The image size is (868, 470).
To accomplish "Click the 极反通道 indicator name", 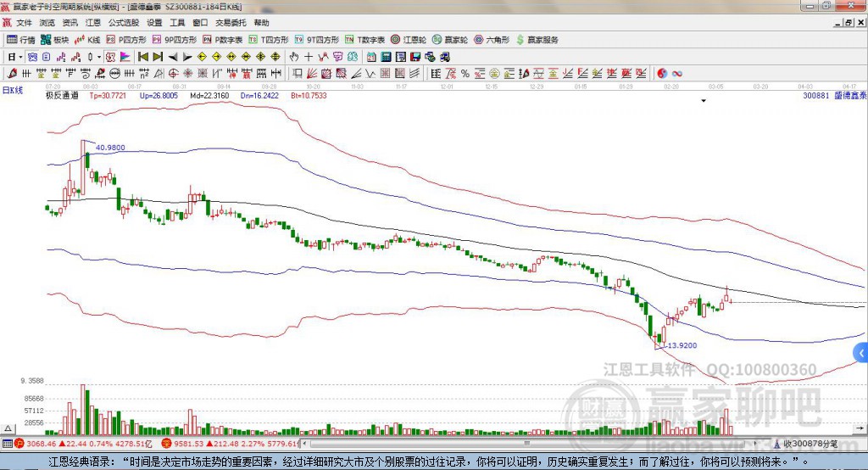I will (x=62, y=95).
